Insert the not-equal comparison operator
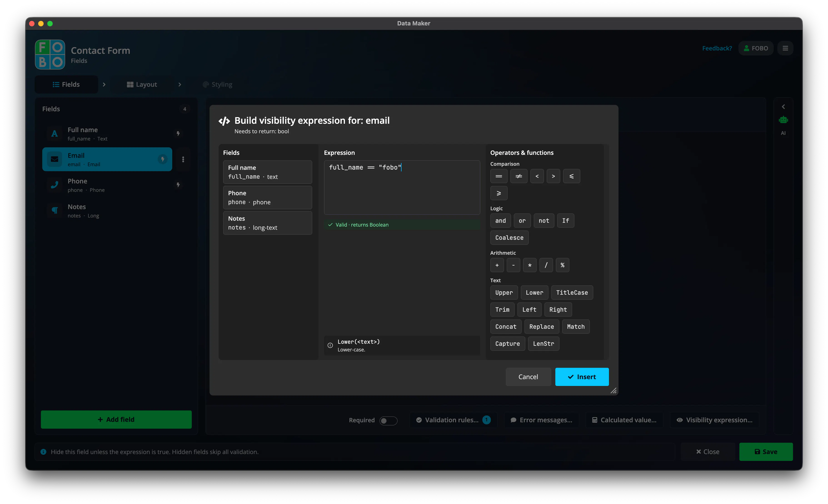Viewport: 828px width, 504px height. pyautogui.click(x=519, y=176)
